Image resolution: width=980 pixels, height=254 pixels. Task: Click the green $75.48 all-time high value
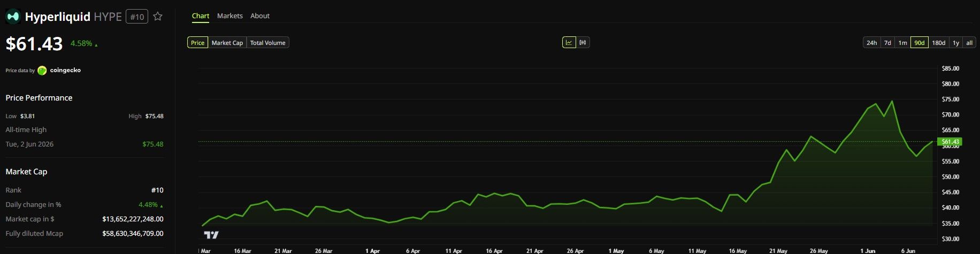tap(153, 144)
